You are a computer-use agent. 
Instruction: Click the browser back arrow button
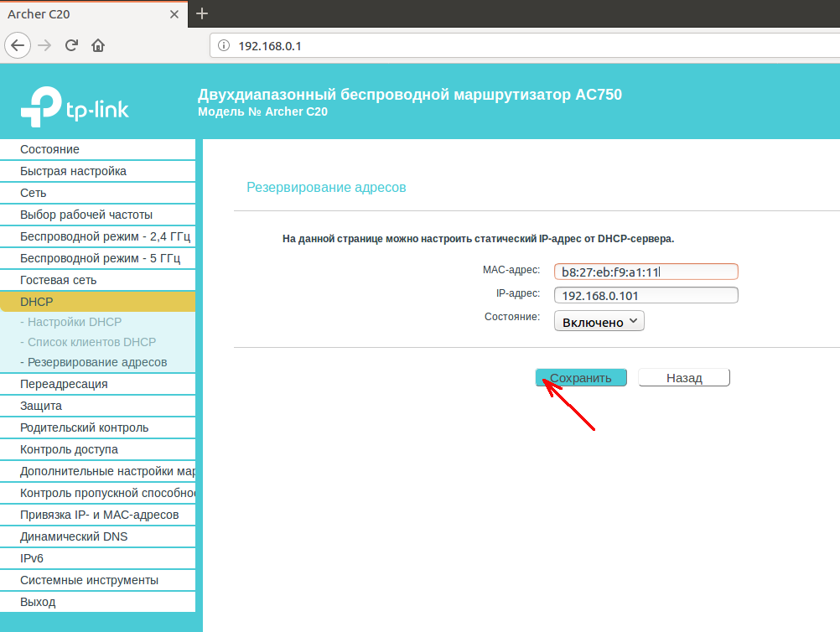click(18, 45)
